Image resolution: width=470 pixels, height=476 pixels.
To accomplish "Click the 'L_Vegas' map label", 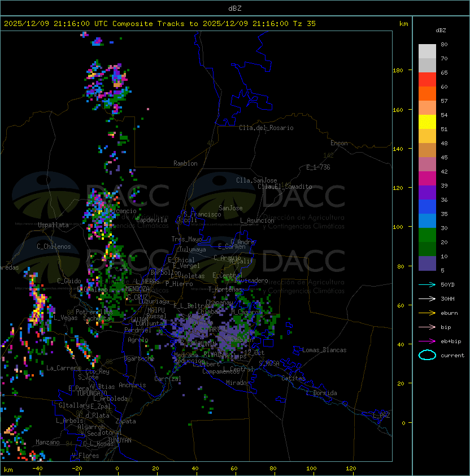I will (x=66, y=318).
